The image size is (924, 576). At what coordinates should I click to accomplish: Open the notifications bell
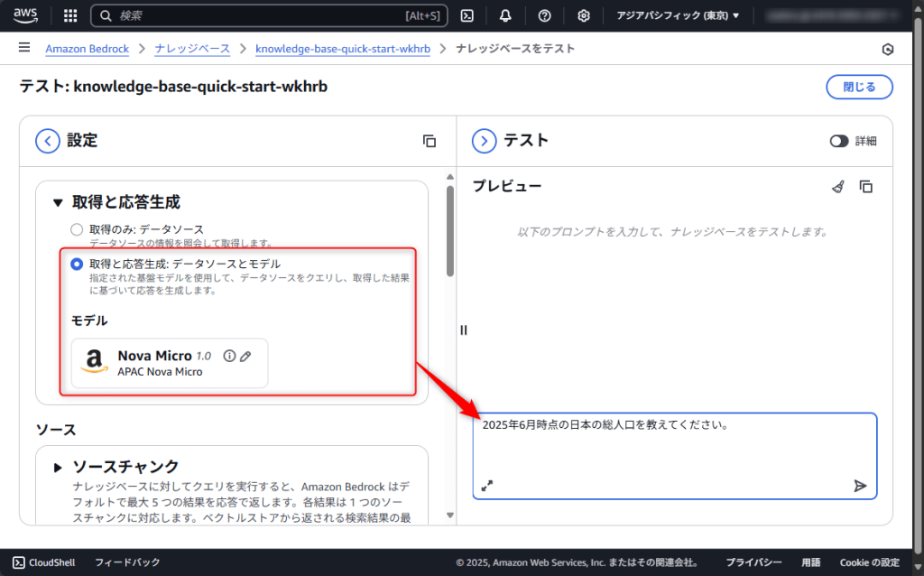(505, 16)
